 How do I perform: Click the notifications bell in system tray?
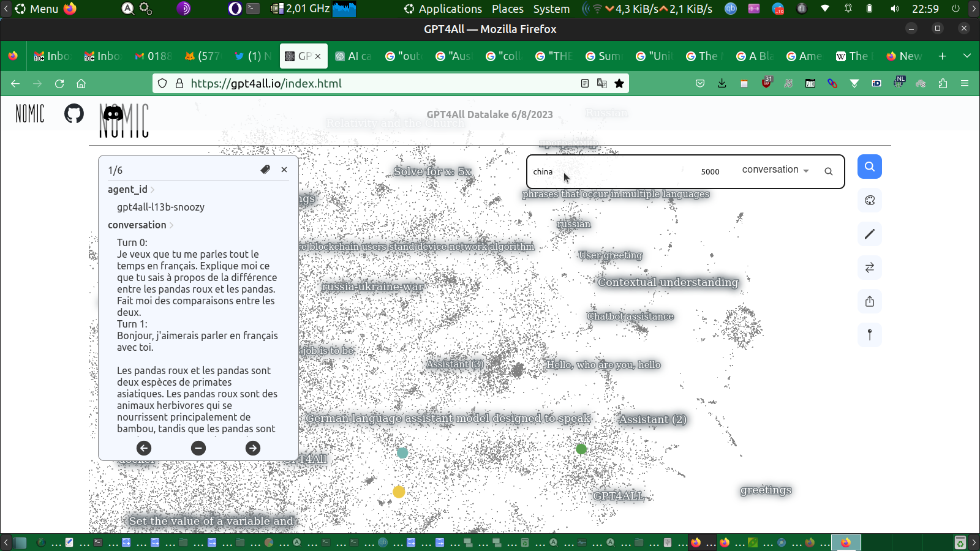coord(848,9)
